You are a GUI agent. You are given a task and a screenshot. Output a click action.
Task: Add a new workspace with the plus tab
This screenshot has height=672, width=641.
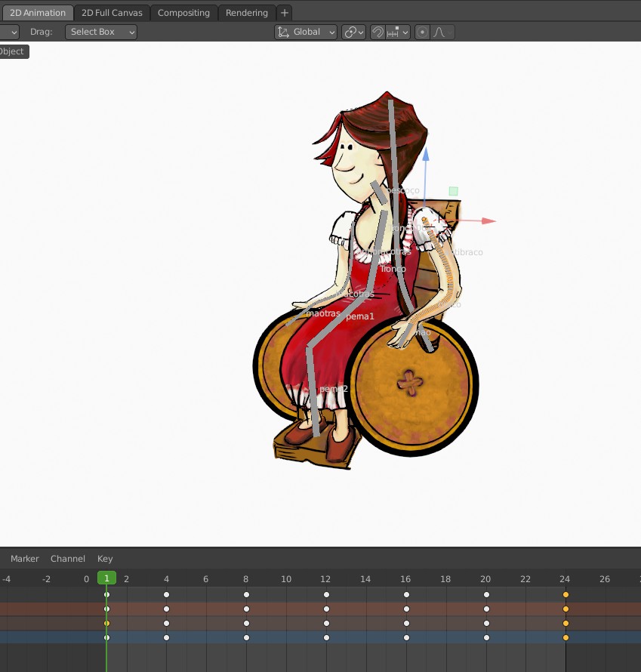pos(284,13)
